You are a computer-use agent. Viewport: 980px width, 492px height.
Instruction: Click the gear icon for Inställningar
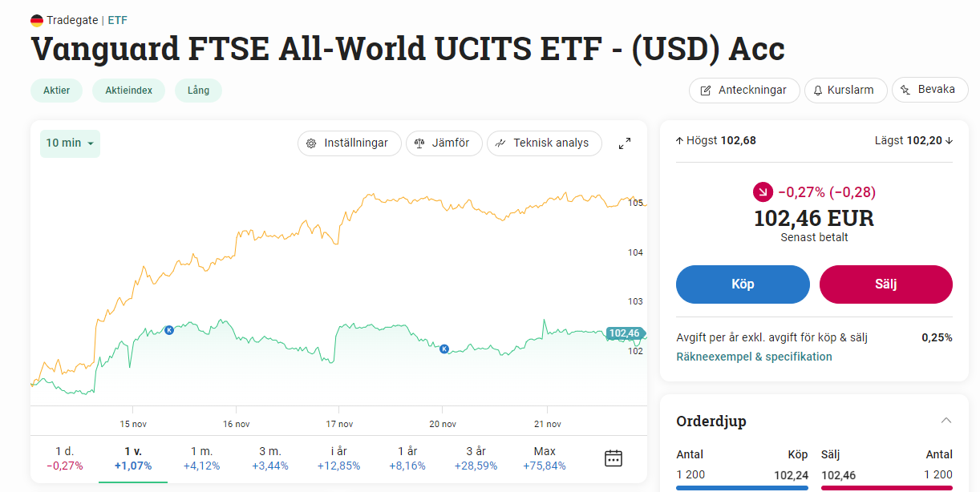311,143
